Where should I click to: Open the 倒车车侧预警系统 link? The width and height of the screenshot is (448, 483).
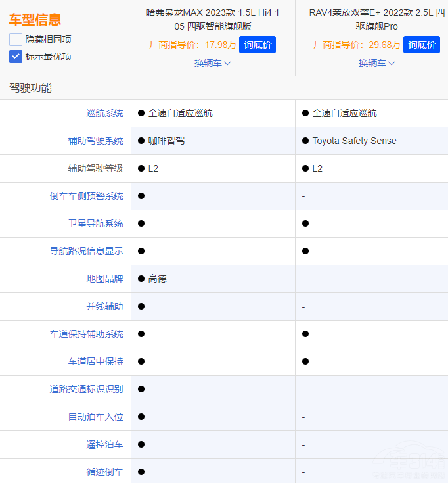(x=86, y=196)
